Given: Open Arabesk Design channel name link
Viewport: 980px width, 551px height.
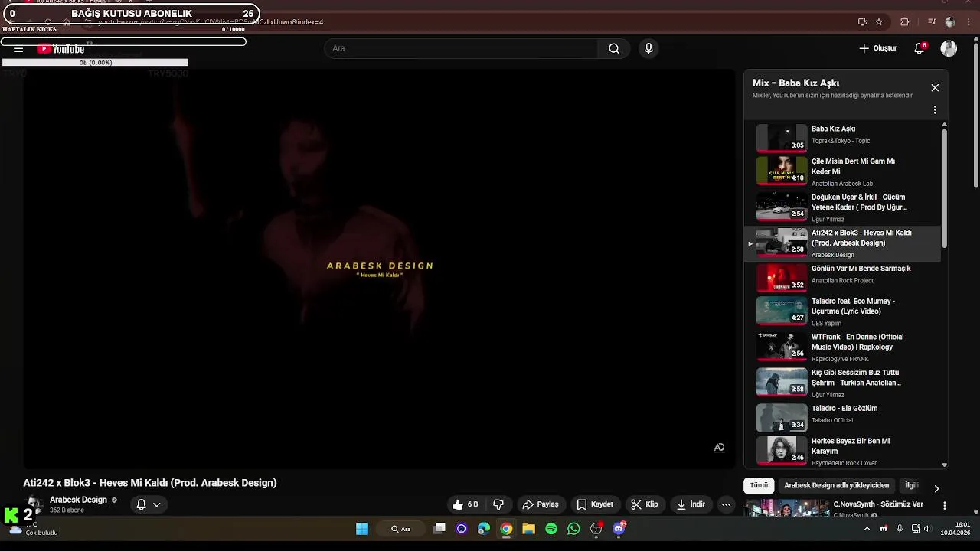Looking at the screenshot, I should point(78,500).
